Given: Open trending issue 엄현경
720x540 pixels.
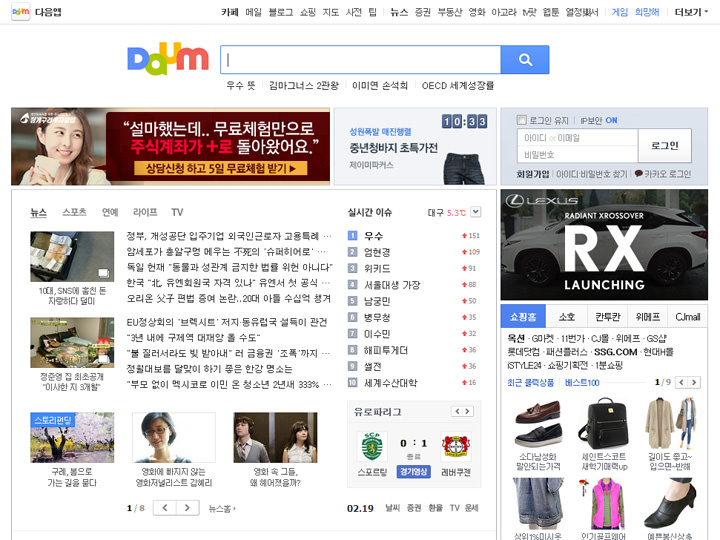Looking at the screenshot, I should tap(377, 252).
